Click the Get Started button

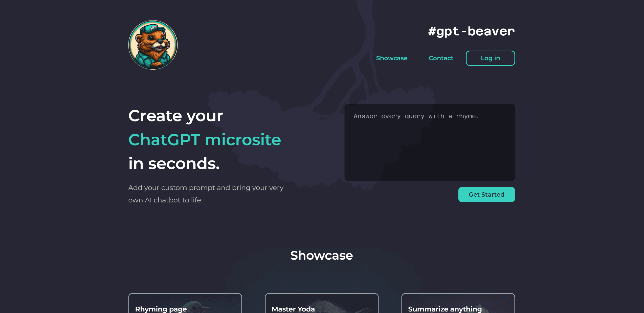486,194
